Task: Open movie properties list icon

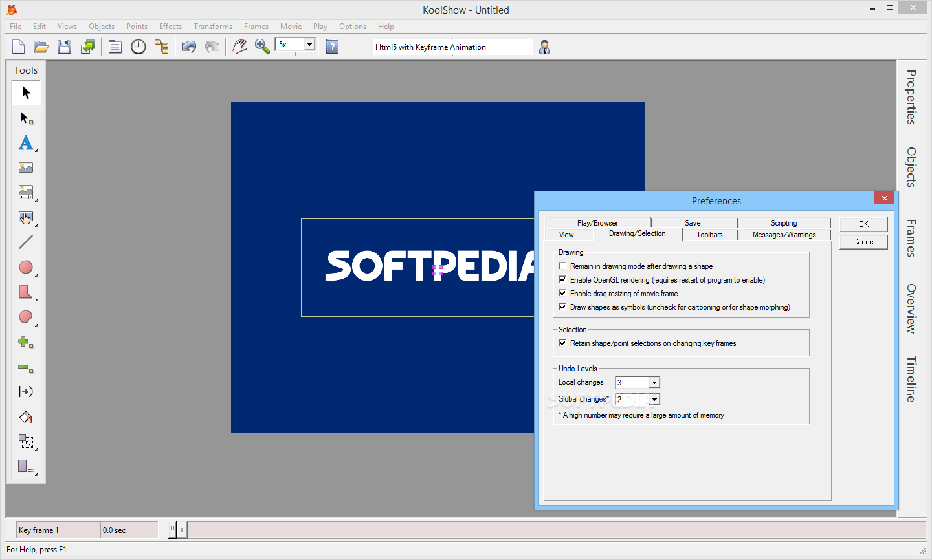Action: [x=115, y=47]
